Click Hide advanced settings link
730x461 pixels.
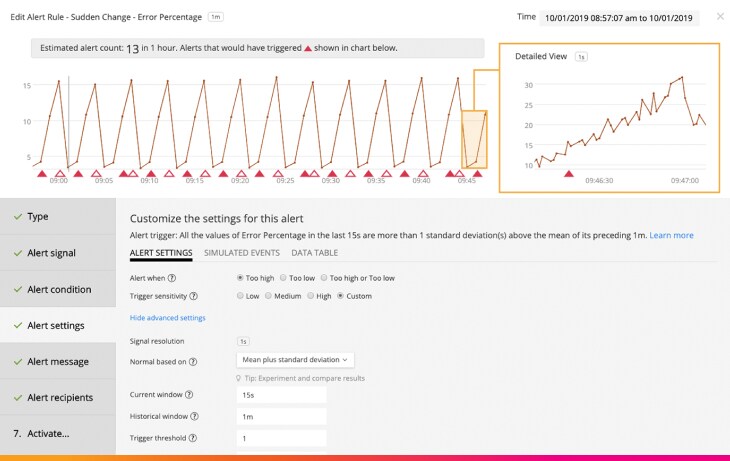[168, 318]
